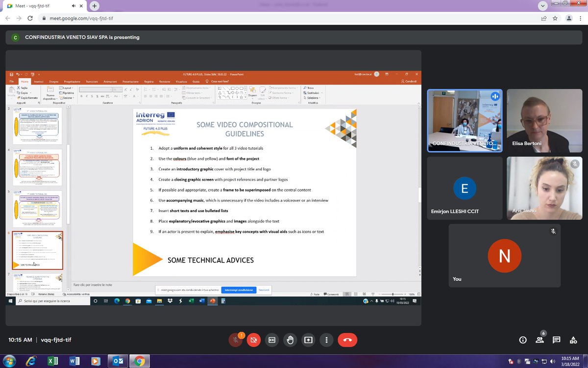Reload the Meet page
The height and width of the screenshot is (368, 588).
(x=30, y=18)
